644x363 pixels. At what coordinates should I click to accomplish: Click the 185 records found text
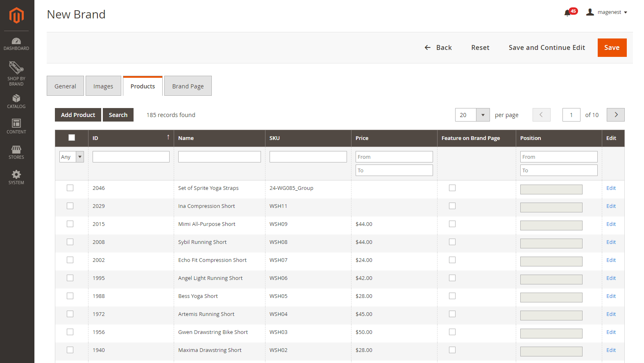(171, 115)
